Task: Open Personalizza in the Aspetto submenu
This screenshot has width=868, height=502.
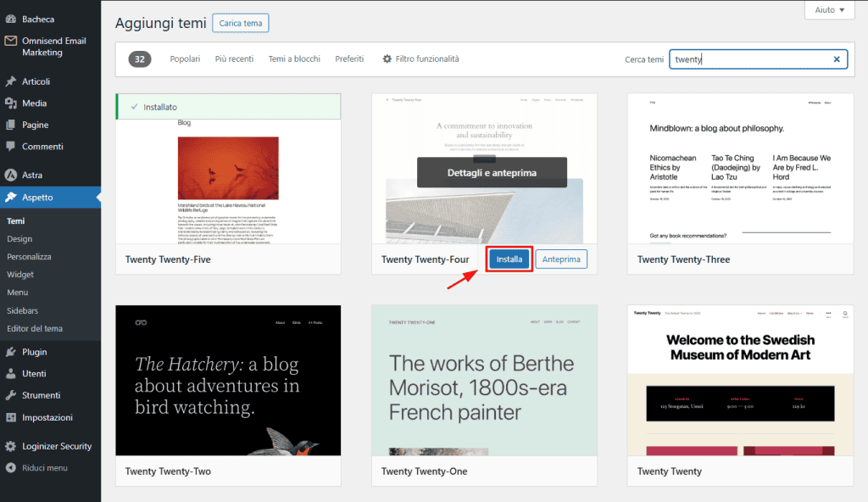Action: pyautogui.click(x=30, y=257)
